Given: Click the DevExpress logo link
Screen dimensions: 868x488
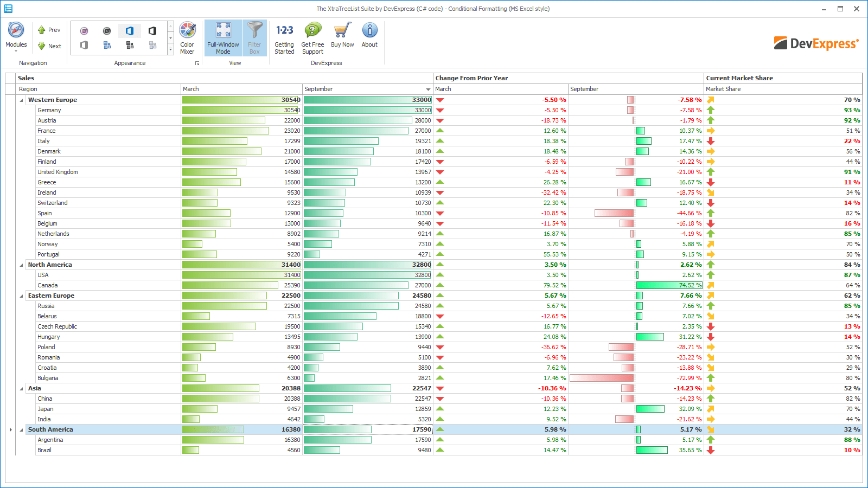Looking at the screenshot, I should point(816,43).
